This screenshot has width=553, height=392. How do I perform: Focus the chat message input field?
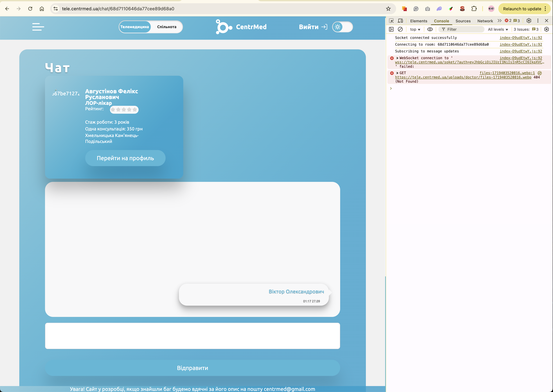192,336
